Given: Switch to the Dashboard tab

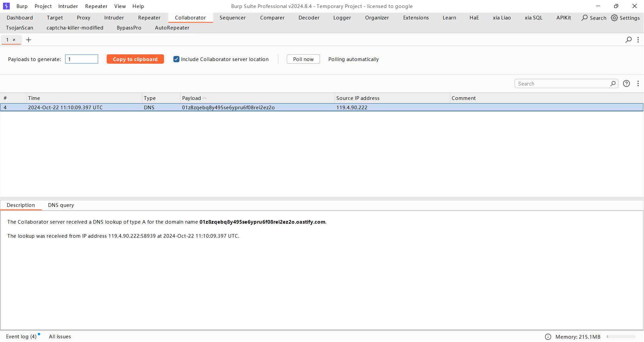Looking at the screenshot, I should click(x=20, y=18).
